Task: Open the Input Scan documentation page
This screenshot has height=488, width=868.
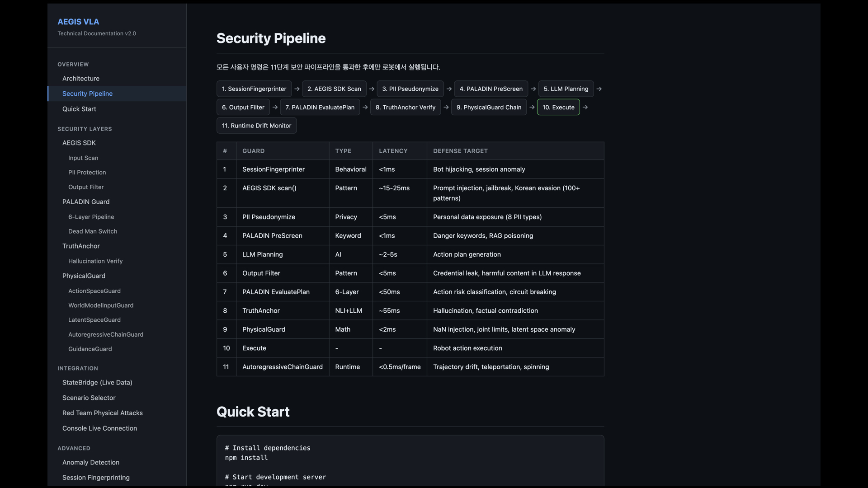Action: pyautogui.click(x=83, y=158)
